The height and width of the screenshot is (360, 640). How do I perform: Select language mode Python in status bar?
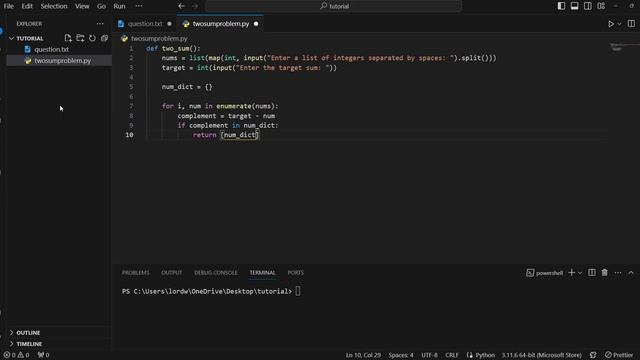pyautogui.click(x=485, y=355)
